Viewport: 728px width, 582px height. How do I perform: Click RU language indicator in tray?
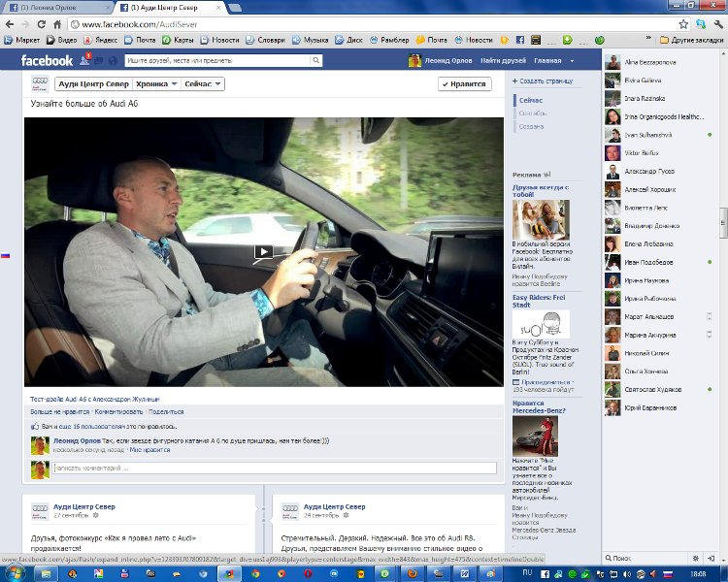point(527,572)
